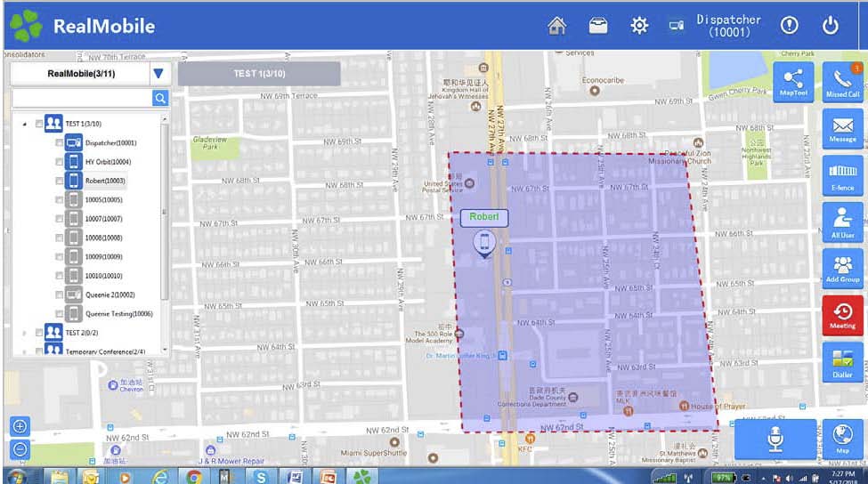Open the Message panel
Image resolution: width=868 pixels, height=484 pixels.
pos(842,129)
